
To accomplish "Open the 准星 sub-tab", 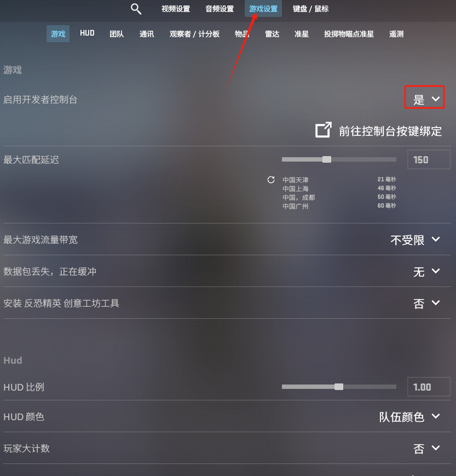I will 302,34.
